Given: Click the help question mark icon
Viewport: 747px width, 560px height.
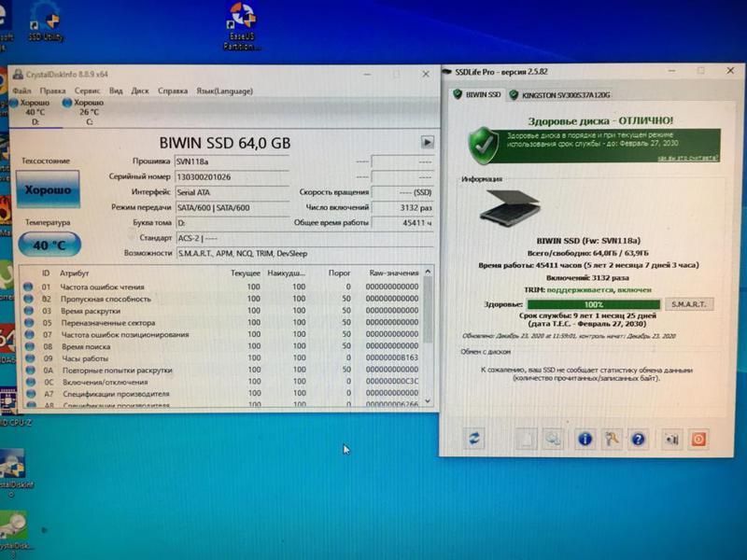Looking at the screenshot, I should (x=639, y=438).
